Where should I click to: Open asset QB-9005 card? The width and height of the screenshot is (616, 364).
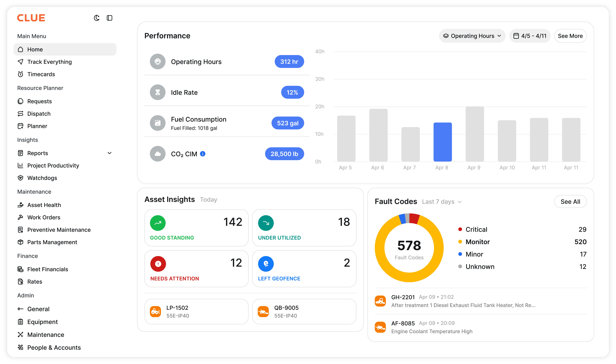pyautogui.click(x=304, y=311)
